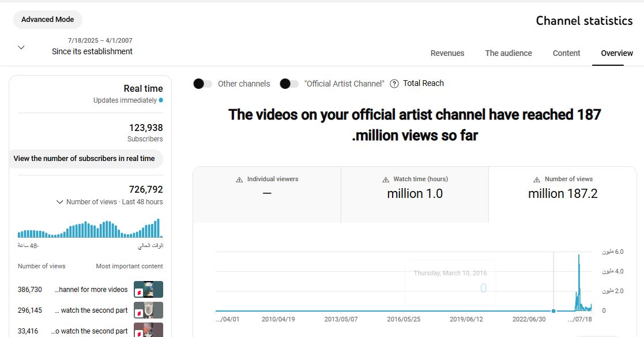The height and width of the screenshot is (337, 644).
Task: Open the 386,730-views Shorts video thumbnail
Action: pos(148,290)
